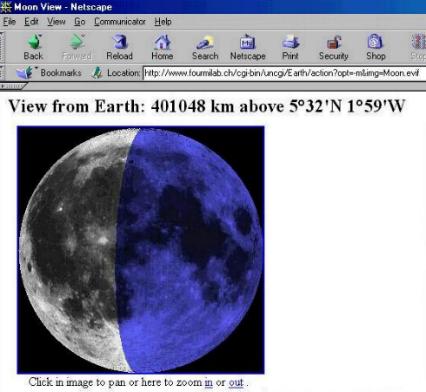Click the 'View from Earth' heading text
Image resolution: width=426 pixels, height=392 pixels.
click(207, 106)
